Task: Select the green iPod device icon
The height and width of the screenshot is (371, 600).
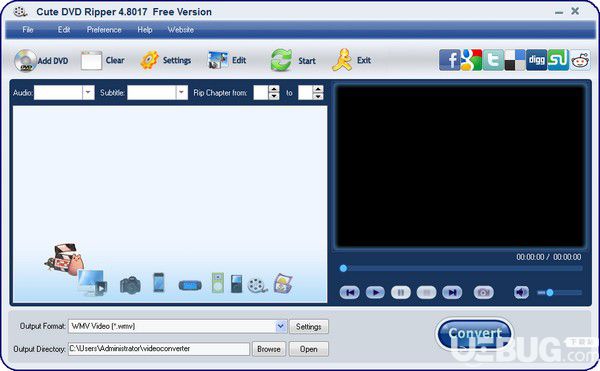Action: click(218, 283)
